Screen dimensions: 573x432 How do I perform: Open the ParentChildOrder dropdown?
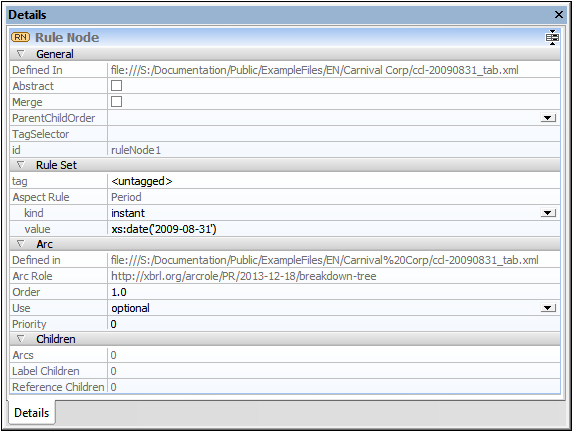pos(548,118)
